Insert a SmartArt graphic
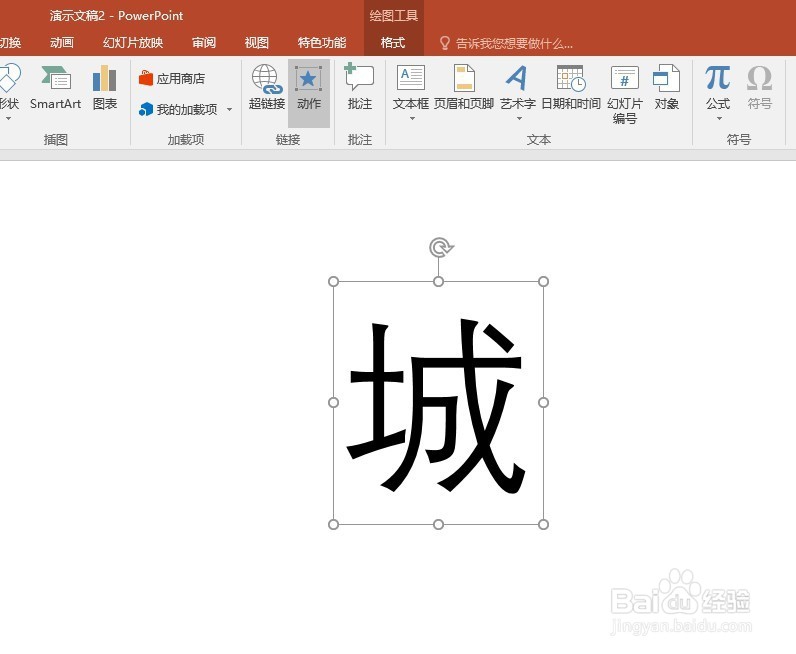The image size is (796, 654). coord(55,88)
